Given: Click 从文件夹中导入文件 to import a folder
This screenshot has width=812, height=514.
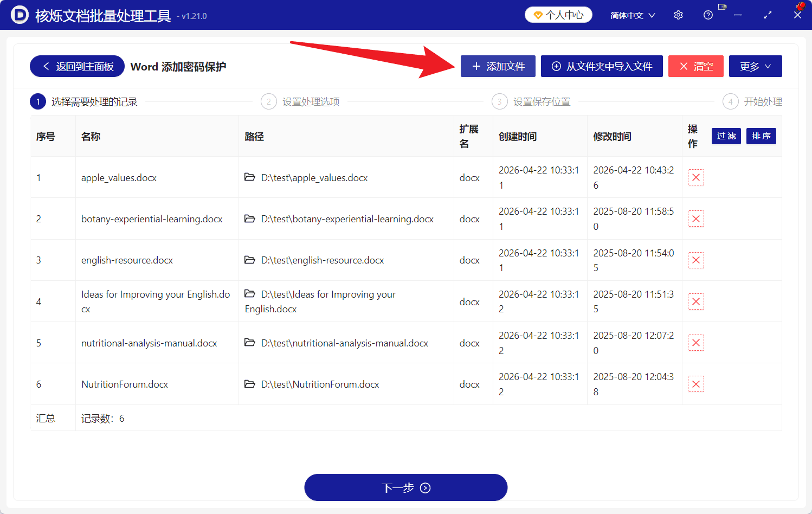Looking at the screenshot, I should [x=602, y=66].
